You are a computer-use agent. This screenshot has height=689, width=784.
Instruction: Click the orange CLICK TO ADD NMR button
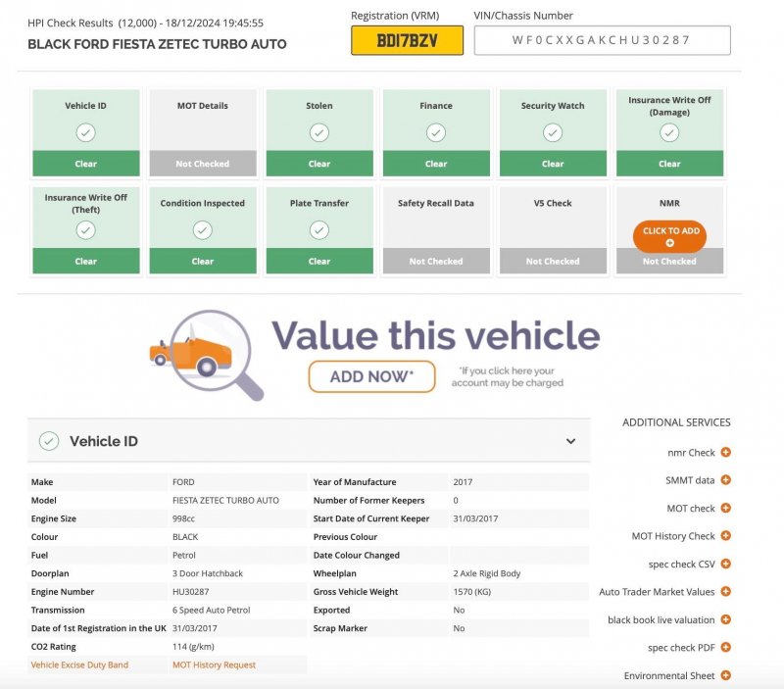click(669, 236)
